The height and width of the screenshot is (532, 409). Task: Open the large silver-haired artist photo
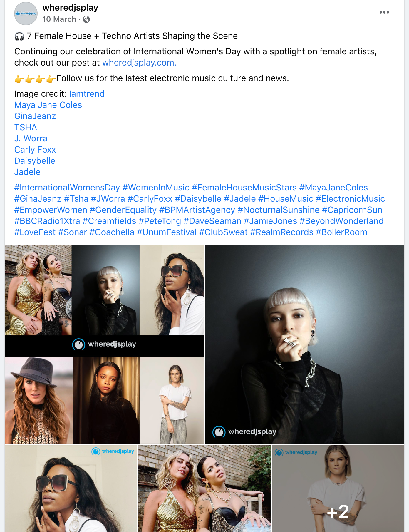(x=305, y=344)
